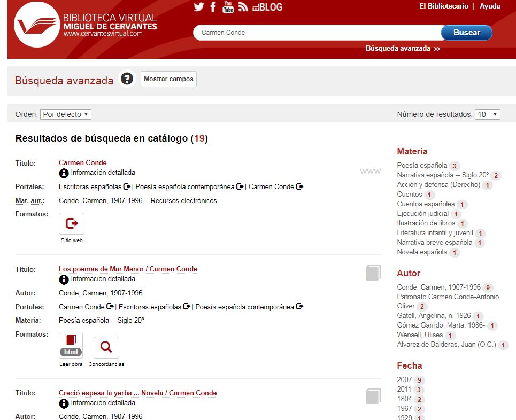Viewport: 516px width, 420px height.
Task: Click the Cervantes Virtual library logo
Action: [36, 25]
